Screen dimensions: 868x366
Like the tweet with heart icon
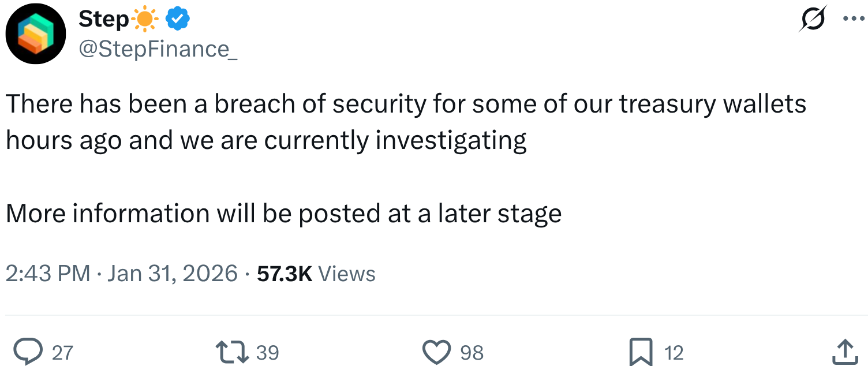click(x=436, y=352)
